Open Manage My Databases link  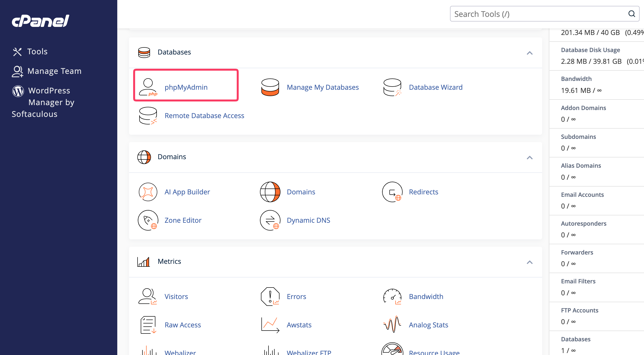pos(323,87)
